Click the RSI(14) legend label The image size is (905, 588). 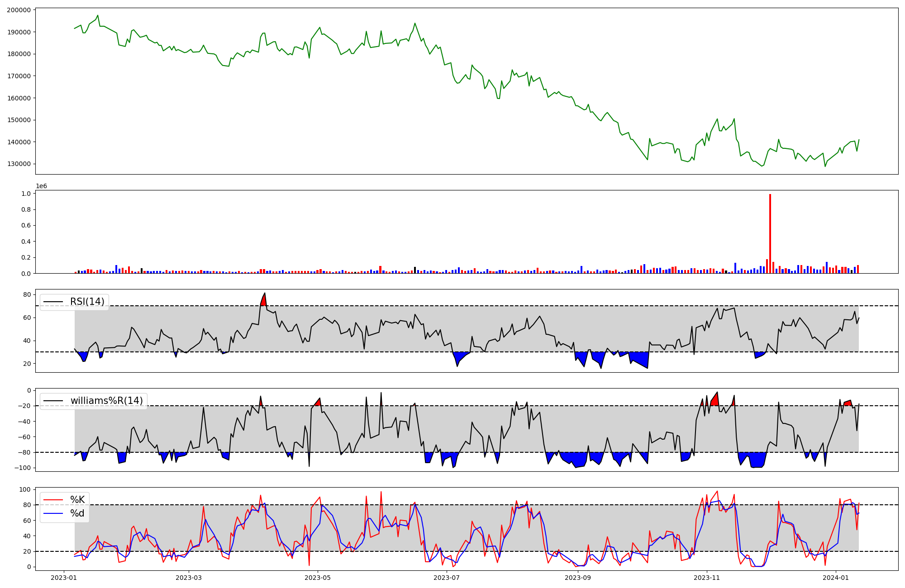(x=87, y=302)
